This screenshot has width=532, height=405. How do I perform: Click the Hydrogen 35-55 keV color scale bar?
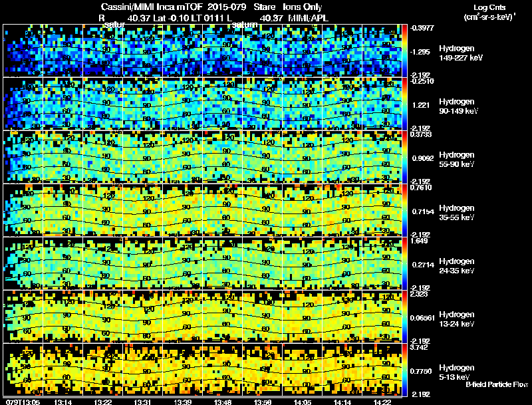coord(404,210)
